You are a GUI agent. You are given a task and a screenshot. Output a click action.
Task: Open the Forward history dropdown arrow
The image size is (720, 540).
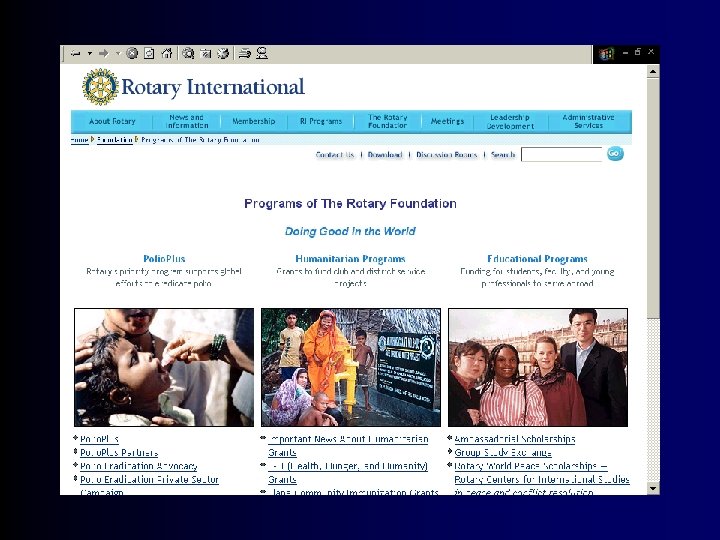[118, 54]
